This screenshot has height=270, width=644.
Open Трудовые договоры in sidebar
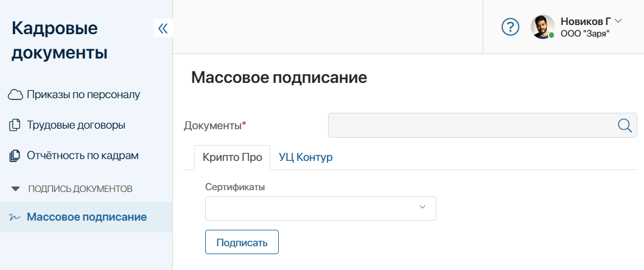click(x=76, y=125)
